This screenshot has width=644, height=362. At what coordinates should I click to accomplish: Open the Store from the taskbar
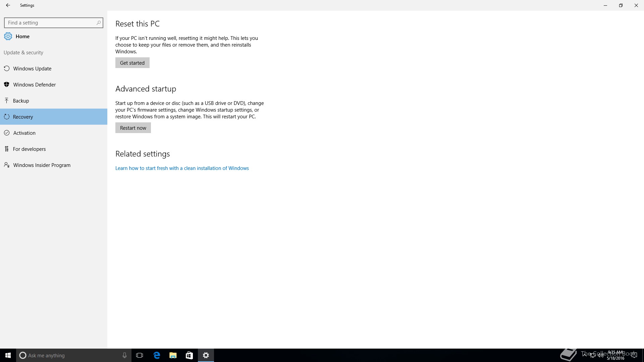189,355
